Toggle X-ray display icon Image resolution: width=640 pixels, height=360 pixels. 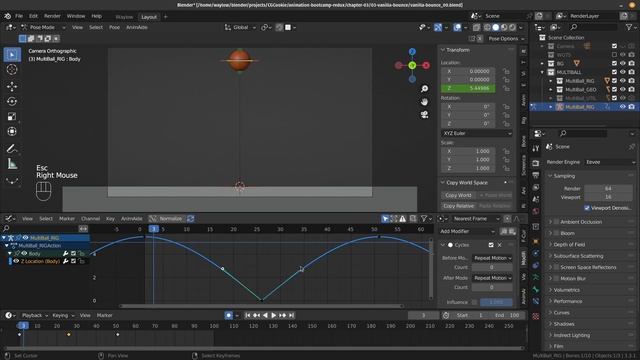coord(476,27)
